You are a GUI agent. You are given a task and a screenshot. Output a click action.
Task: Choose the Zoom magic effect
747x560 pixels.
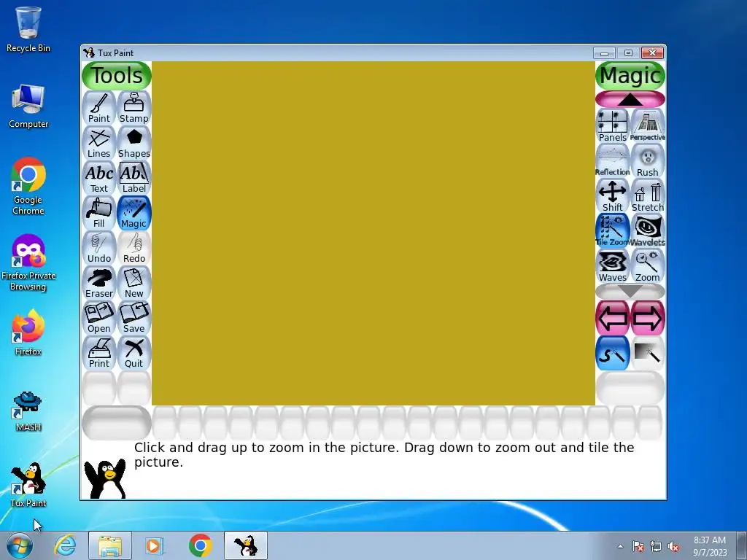pyautogui.click(x=648, y=265)
